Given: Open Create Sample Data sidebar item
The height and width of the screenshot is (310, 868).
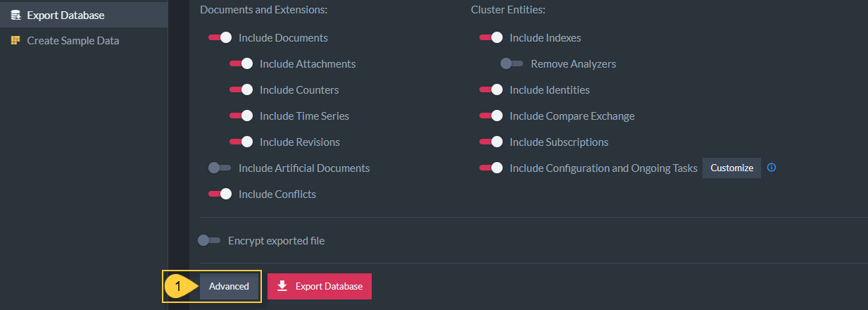Looking at the screenshot, I should coord(84,41).
